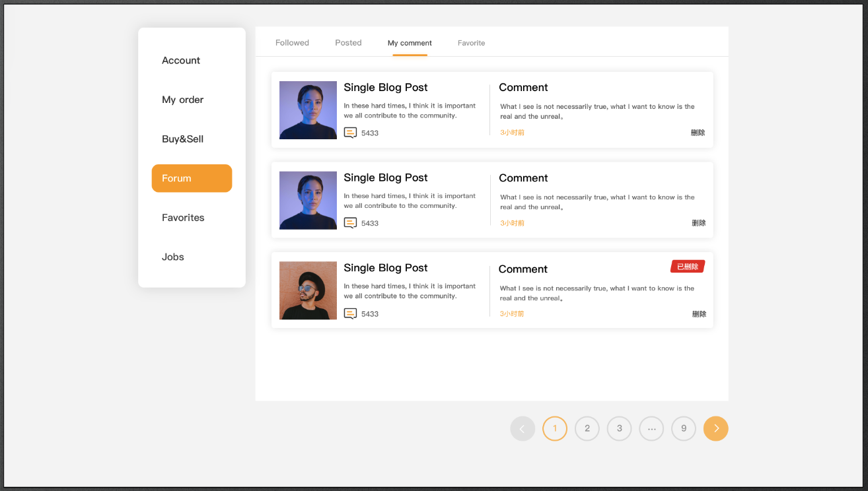Go to previous page with left arrow
Screen dimensions: 868x491
tap(523, 428)
